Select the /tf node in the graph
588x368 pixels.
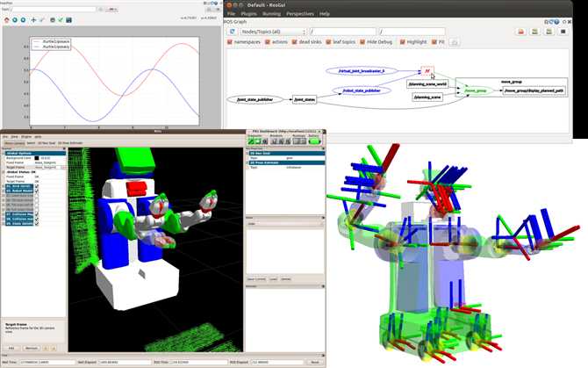(x=427, y=70)
